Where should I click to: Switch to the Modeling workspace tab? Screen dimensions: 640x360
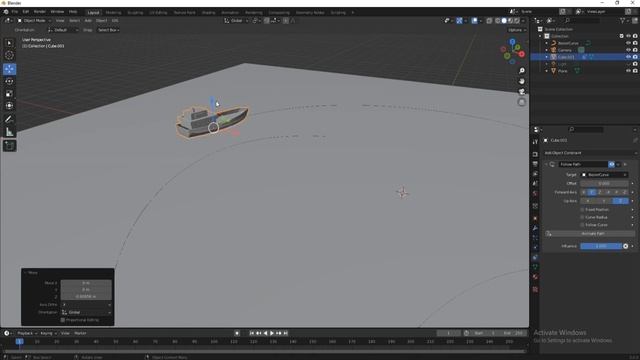113,13
